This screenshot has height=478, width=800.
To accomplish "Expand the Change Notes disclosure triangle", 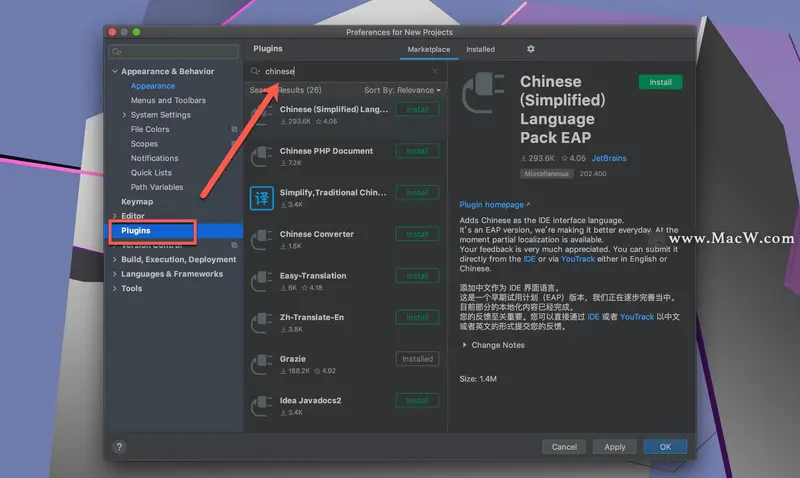I will pyautogui.click(x=464, y=345).
